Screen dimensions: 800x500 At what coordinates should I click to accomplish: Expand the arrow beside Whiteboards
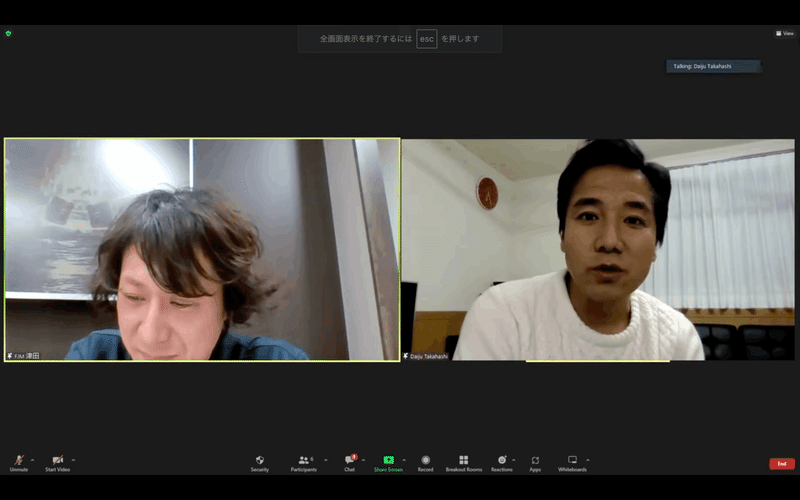(x=588, y=460)
